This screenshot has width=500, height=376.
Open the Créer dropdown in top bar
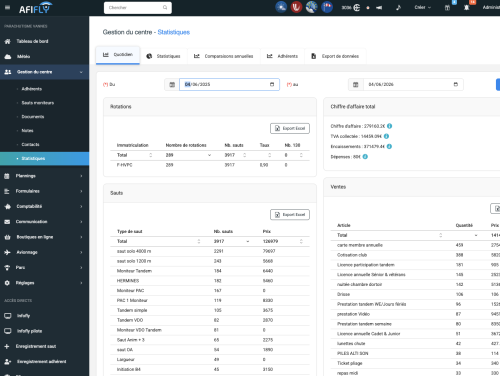tap(422, 7)
